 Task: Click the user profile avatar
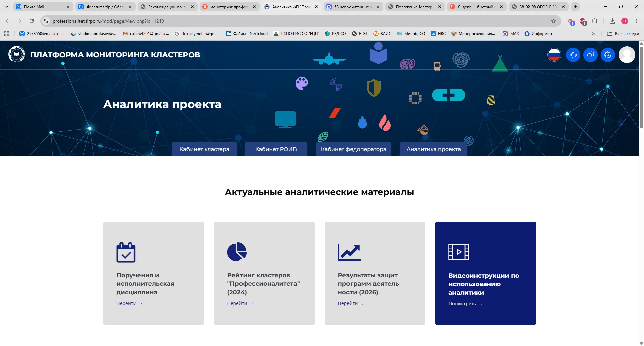[627, 55]
